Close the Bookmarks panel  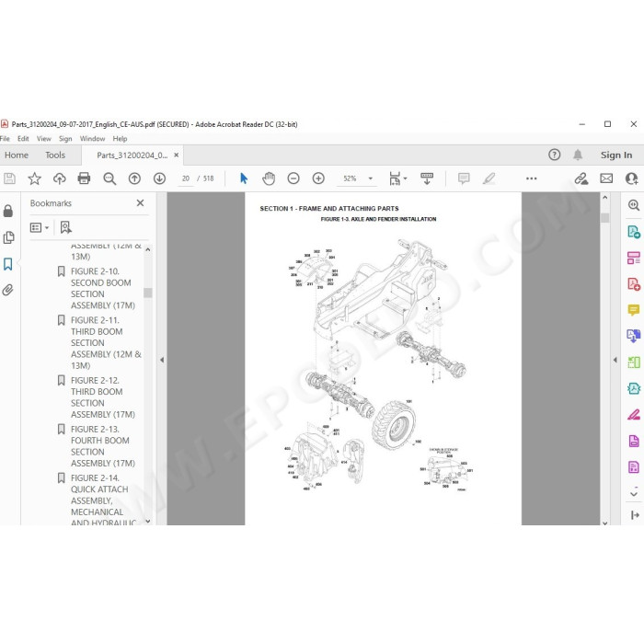click(140, 203)
